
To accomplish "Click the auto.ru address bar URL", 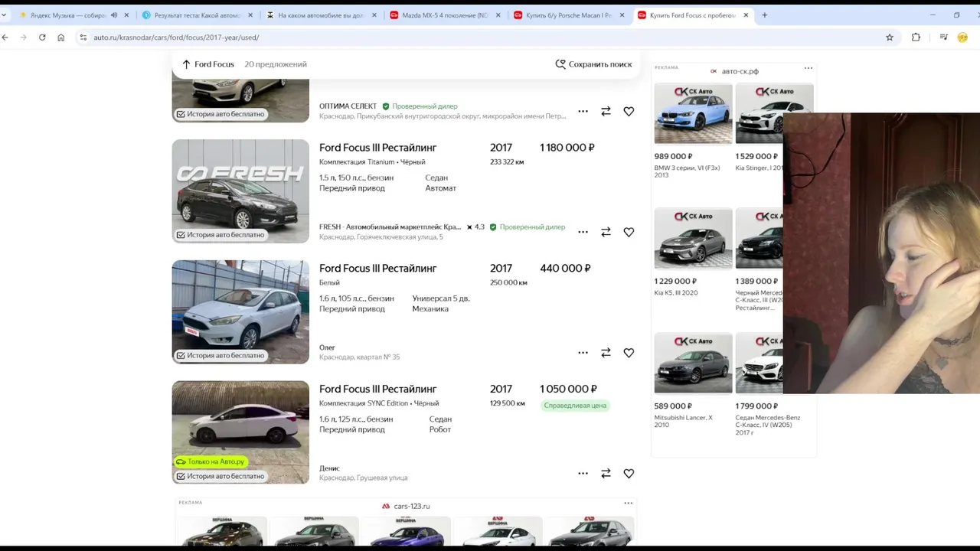I will pos(176,37).
